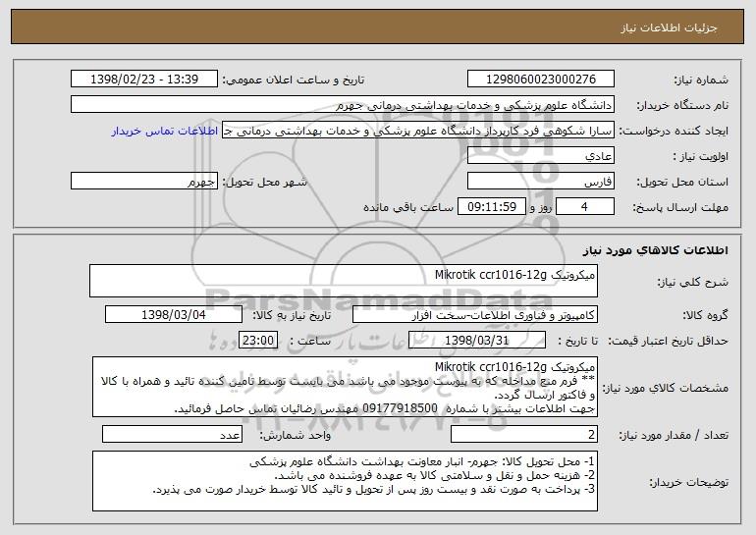Screen dimensions: 756x535
Task: Open the buyer contact information link
Action: click(x=164, y=132)
